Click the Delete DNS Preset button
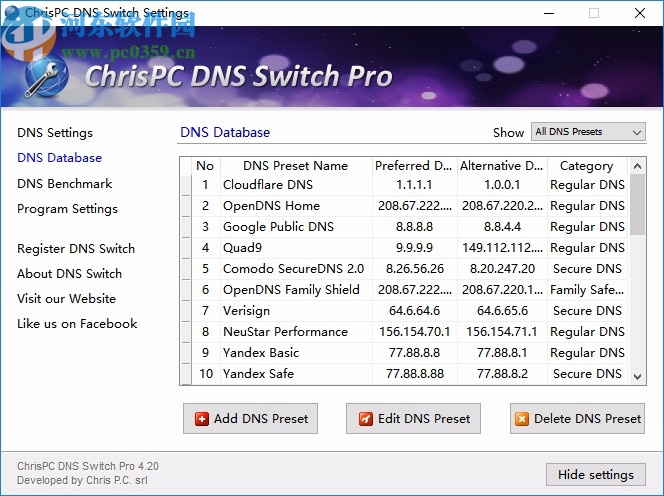Viewport: 664px width, 496px height. point(577,418)
